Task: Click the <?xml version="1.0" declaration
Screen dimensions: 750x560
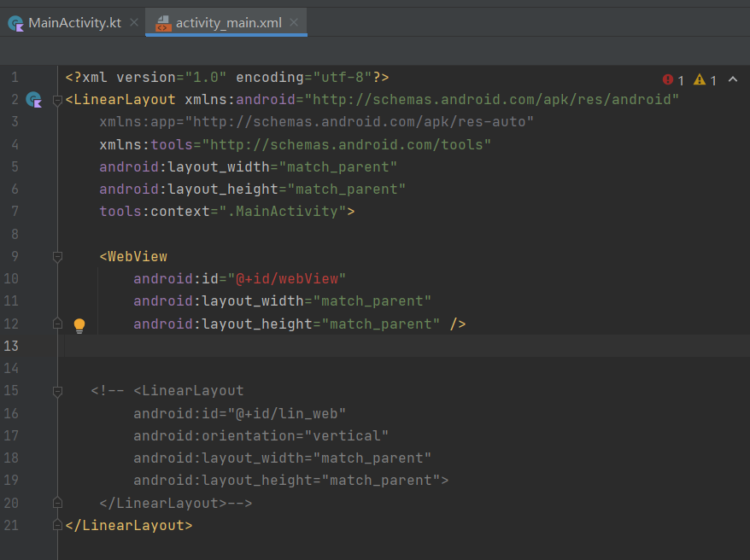Action: tap(146, 77)
